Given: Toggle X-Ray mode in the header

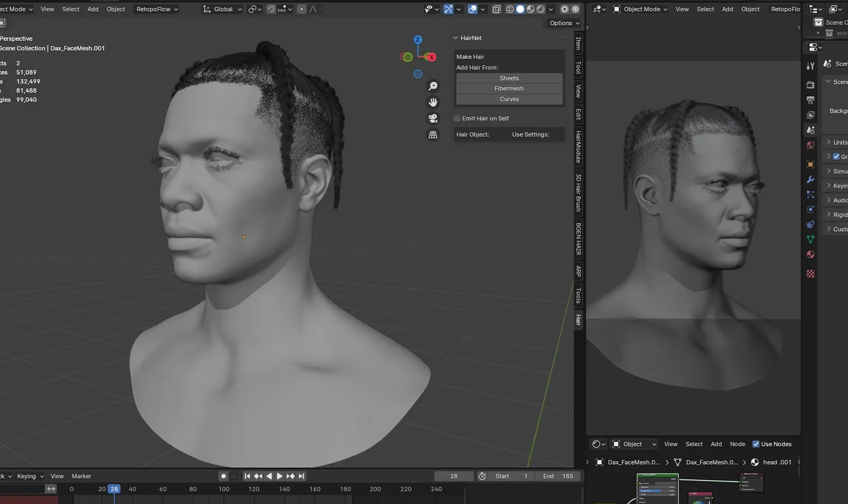Looking at the screenshot, I should coord(496,9).
